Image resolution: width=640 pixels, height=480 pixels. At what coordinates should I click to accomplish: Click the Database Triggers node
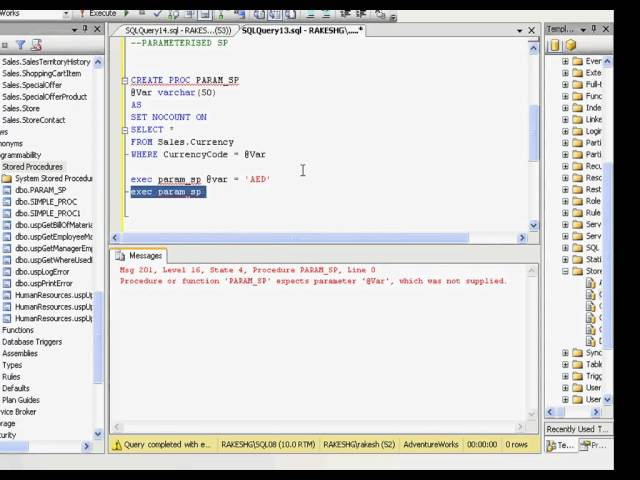coord(32,342)
